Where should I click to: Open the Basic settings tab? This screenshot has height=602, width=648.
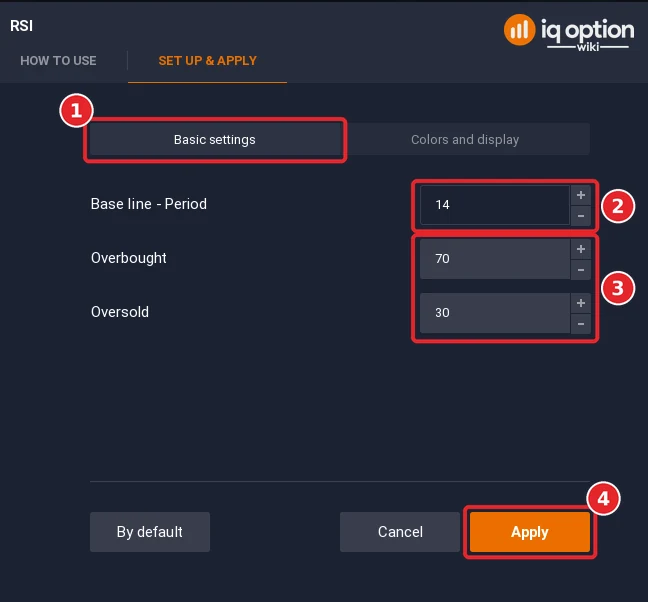click(x=215, y=140)
